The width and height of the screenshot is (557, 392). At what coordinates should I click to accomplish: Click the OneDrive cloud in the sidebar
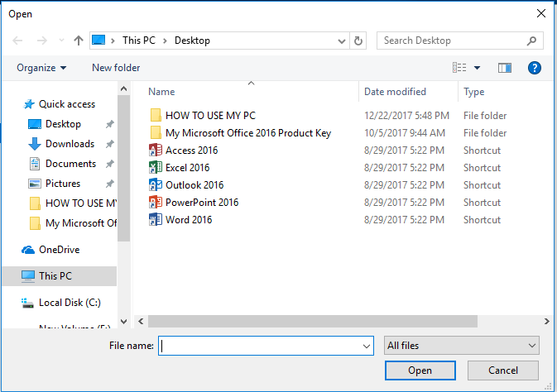coord(28,250)
